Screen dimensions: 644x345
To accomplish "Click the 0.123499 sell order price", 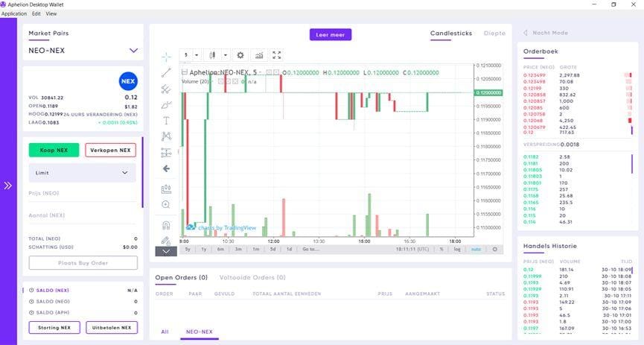I will click(535, 75).
